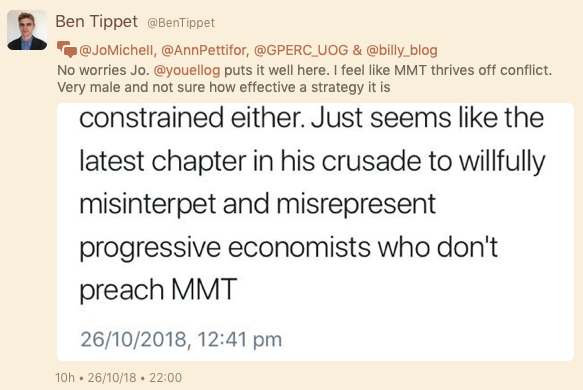Click the 26/10/2018, 12:41 pm timestamp in image
Viewport: 583px width, 390px height.
181,339
